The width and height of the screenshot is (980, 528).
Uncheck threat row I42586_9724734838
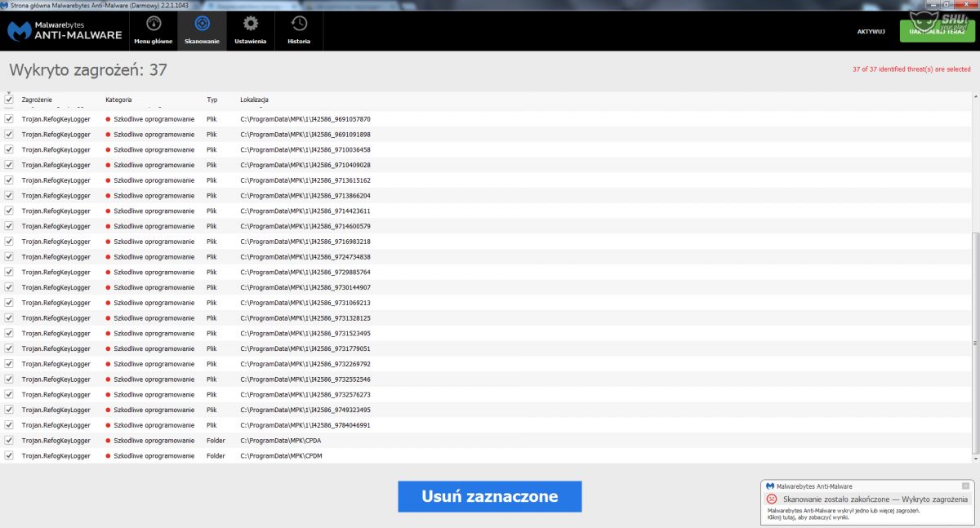[x=9, y=257]
